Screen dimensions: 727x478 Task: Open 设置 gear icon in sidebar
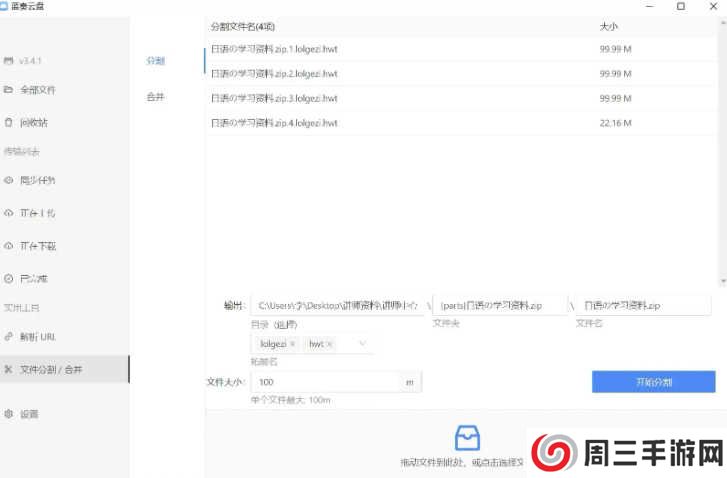click(9, 414)
